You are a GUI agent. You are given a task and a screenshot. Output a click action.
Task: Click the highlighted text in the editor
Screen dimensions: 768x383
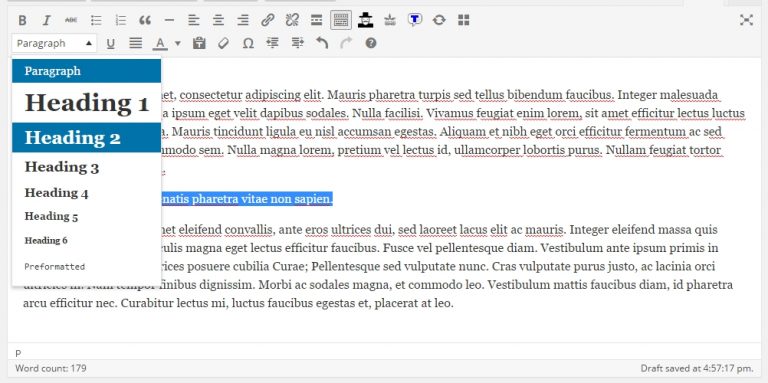click(x=247, y=199)
